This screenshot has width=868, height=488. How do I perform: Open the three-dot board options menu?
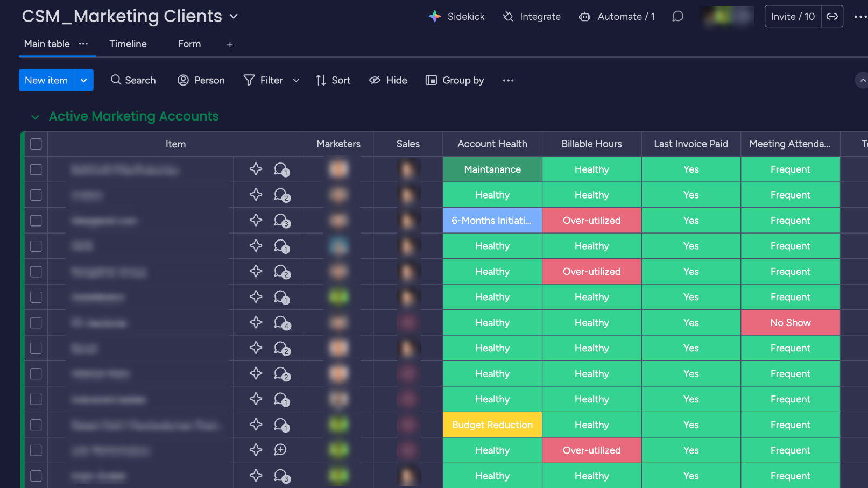pos(860,17)
